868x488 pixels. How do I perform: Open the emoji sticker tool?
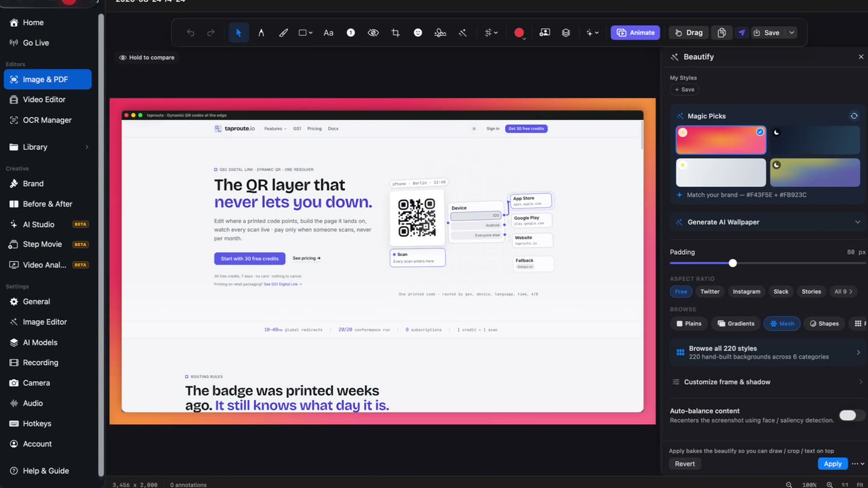pos(418,33)
